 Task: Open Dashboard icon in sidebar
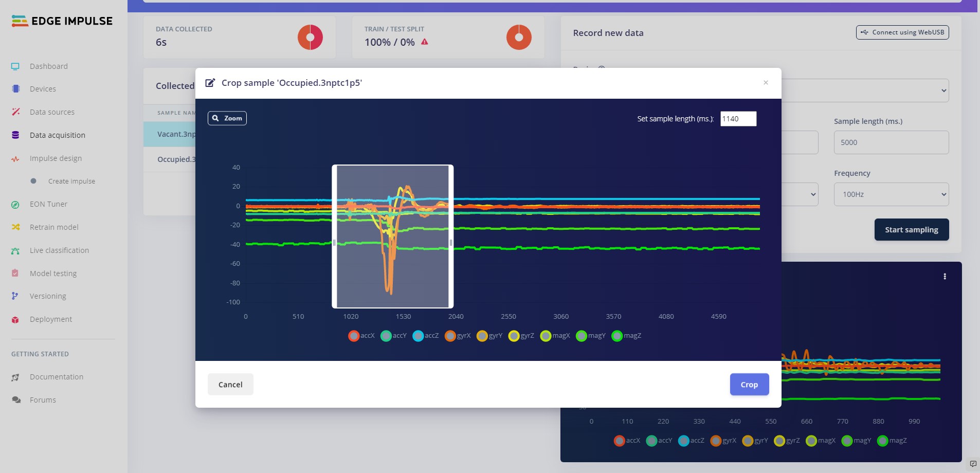tap(15, 66)
